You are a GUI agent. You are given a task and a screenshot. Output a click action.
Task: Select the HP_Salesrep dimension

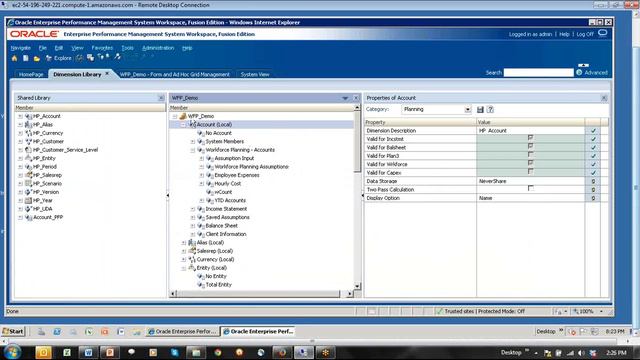47,175
